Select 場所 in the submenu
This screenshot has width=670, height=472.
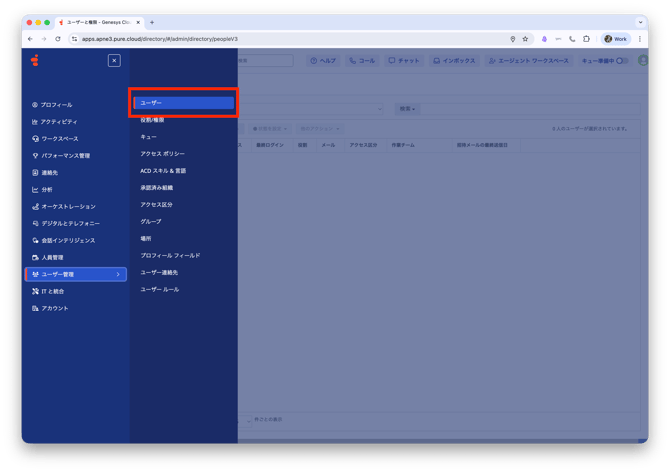pos(146,238)
